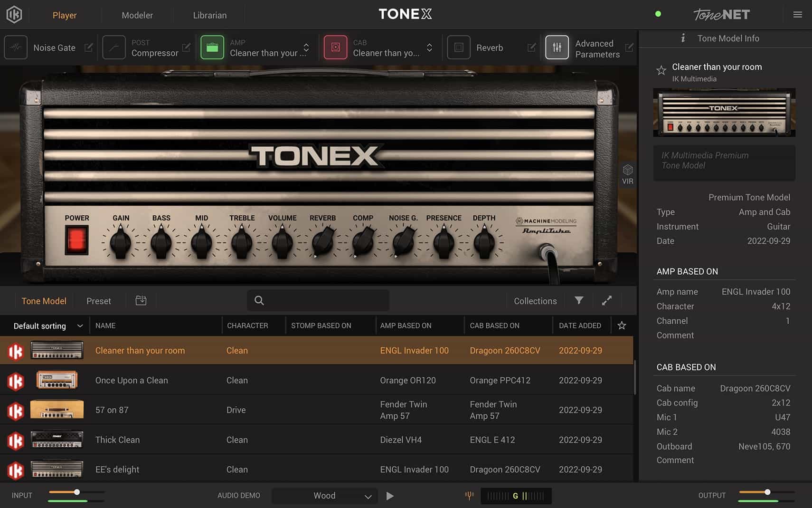This screenshot has width=812, height=508.
Task: Switch to the Modeler tab
Action: click(137, 15)
